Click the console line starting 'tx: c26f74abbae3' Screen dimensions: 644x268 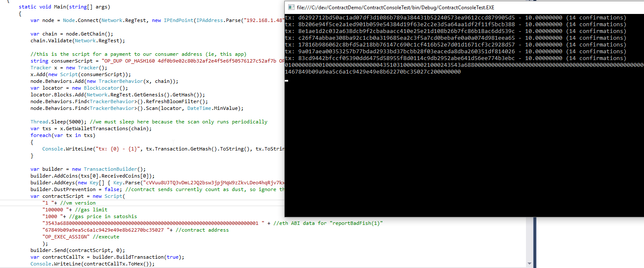(x=456, y=38)
